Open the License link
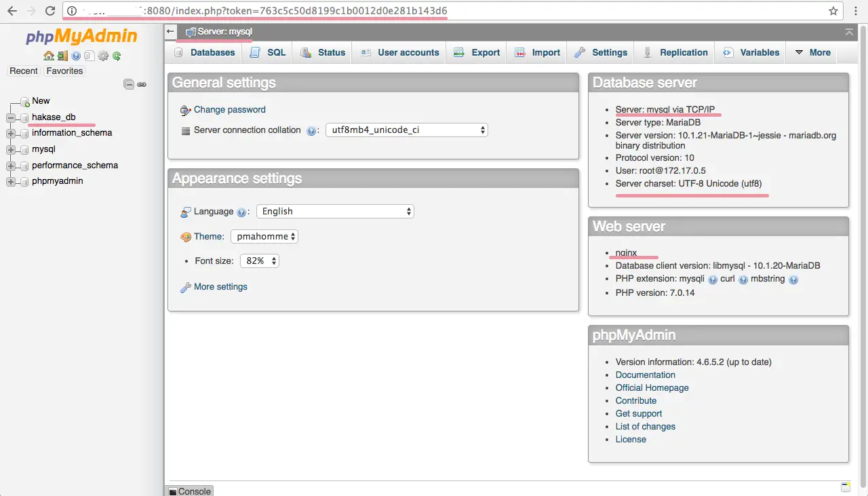 [x=631, y=439]
